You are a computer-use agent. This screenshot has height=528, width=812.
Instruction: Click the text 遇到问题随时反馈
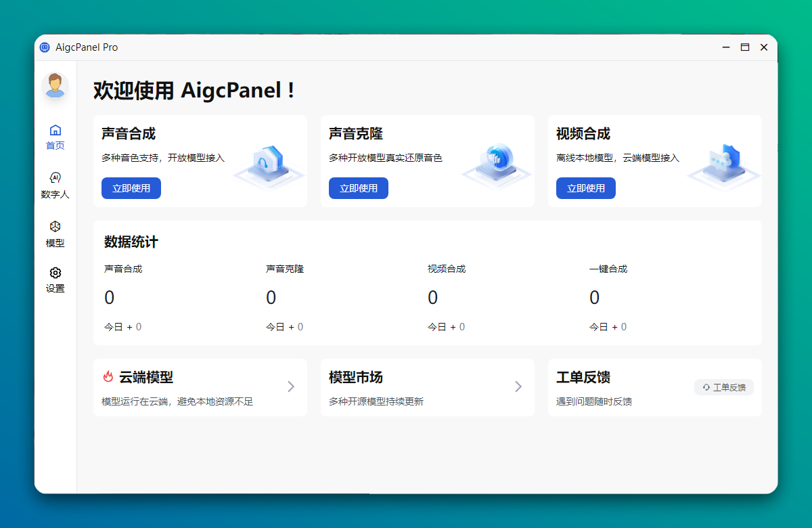(x=594, y=401)
